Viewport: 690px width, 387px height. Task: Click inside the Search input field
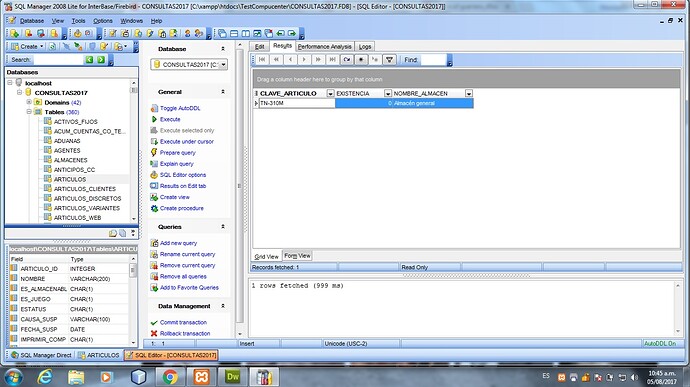click(x=59, y=59)
